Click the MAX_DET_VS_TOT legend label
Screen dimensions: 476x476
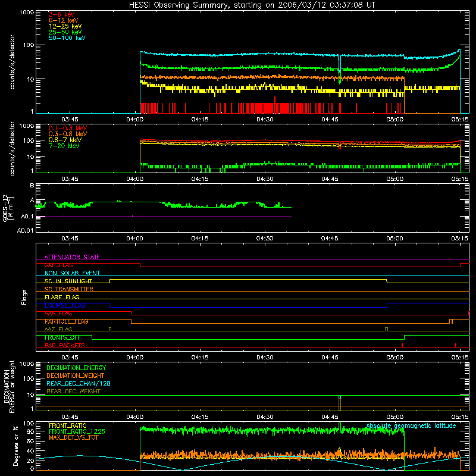pos(73,438)
